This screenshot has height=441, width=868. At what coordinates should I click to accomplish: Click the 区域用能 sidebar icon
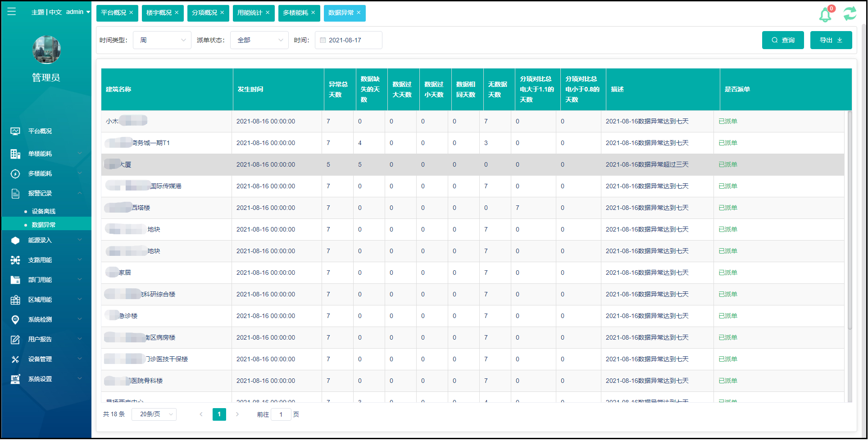coord(15,300)
